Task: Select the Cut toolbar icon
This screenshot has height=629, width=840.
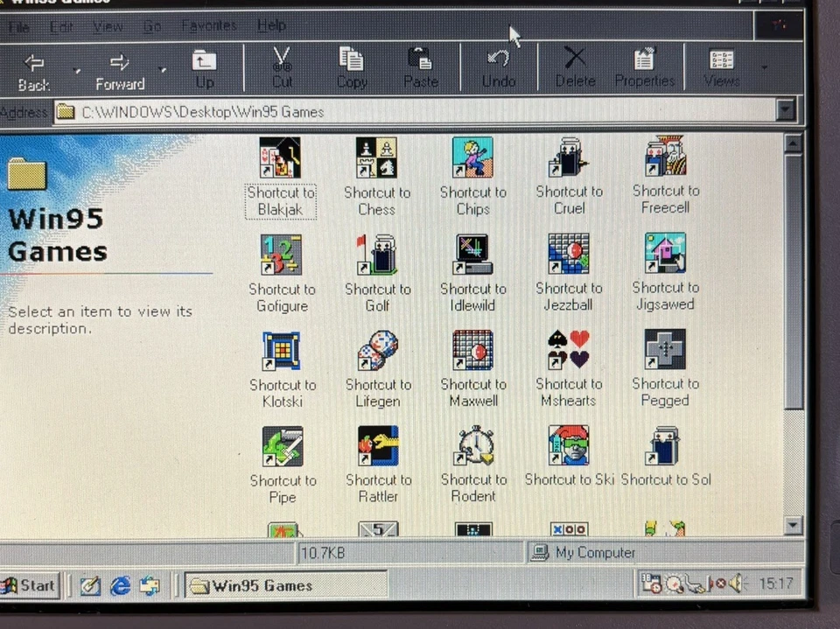Action: (281, 66)
